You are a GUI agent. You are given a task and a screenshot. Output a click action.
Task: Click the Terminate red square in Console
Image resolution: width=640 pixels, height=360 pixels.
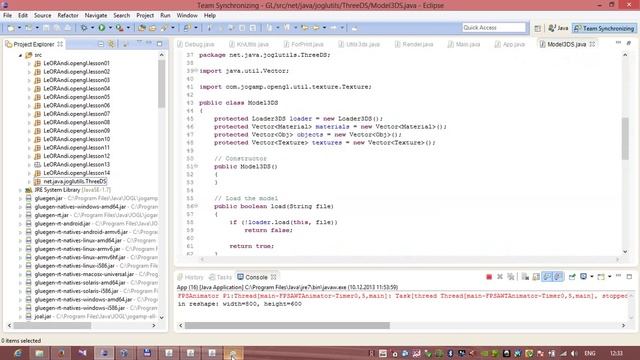point(489,277)
